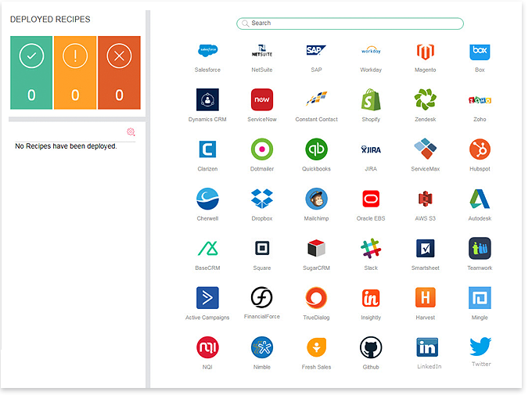
Task: Click the Hubspot connector icon
Action: (480, 149)
